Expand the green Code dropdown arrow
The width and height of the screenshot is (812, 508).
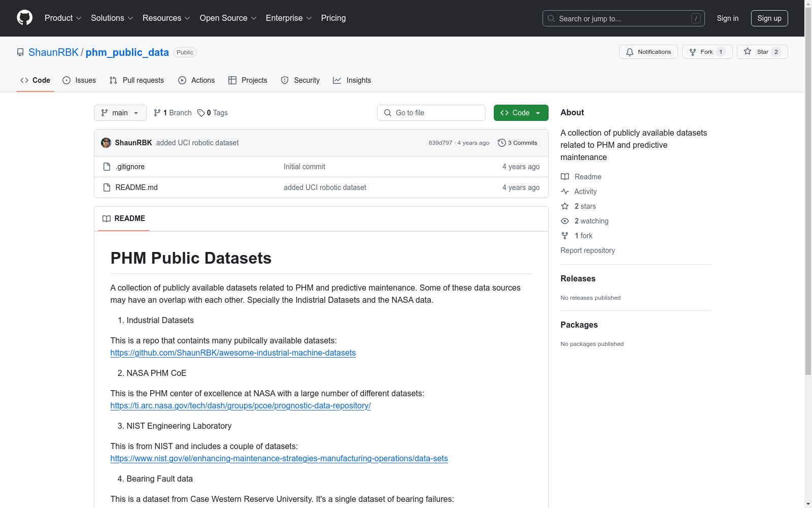click(538, 113)
